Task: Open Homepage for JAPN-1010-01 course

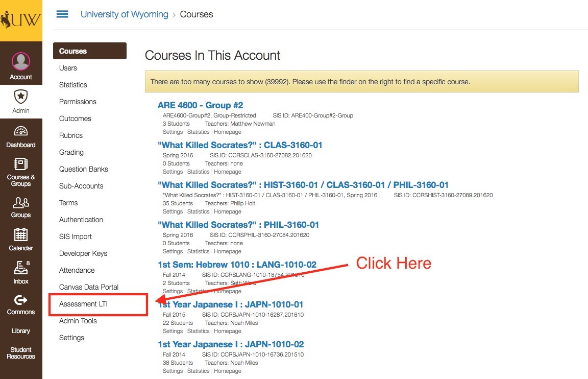Action: click(228, 331)
